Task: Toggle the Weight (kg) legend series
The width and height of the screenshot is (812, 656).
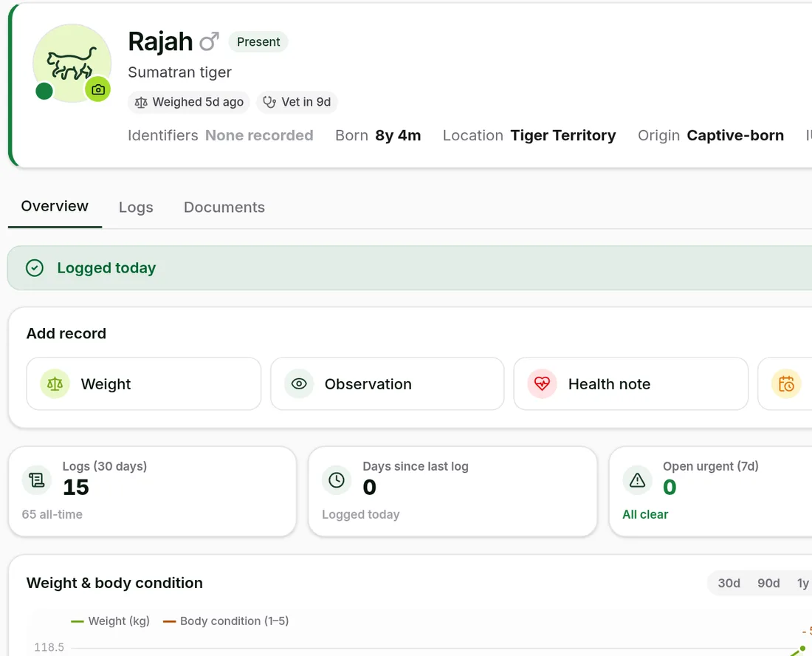Action: coord(110,621)
